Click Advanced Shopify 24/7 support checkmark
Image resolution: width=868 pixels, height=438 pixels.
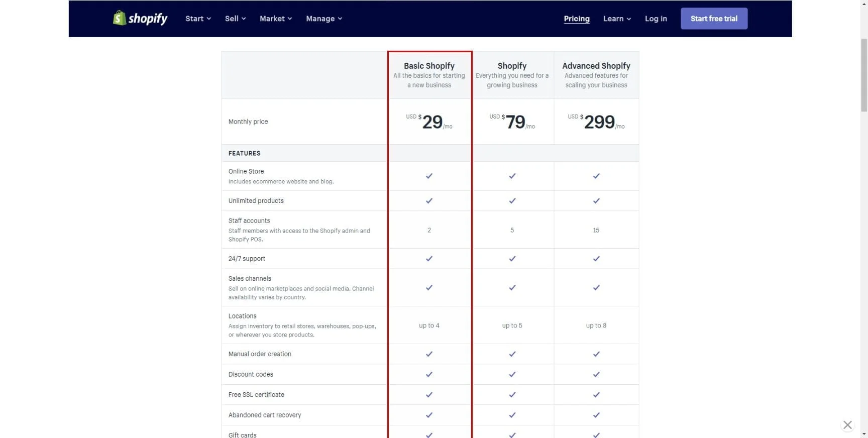(x=596, y=259)
